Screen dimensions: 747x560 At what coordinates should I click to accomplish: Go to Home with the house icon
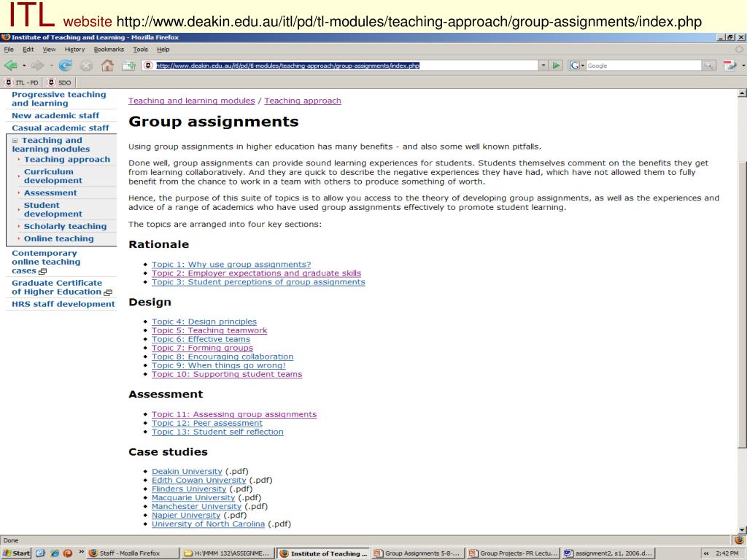pos(107,65)
